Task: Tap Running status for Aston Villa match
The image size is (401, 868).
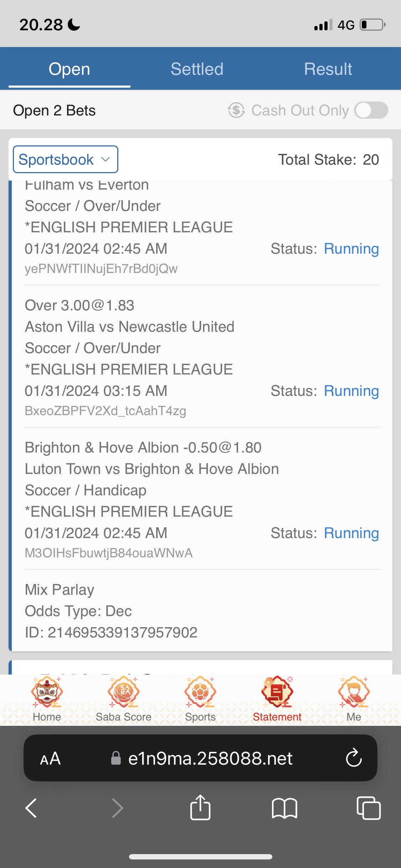Action: click(351, 391)
